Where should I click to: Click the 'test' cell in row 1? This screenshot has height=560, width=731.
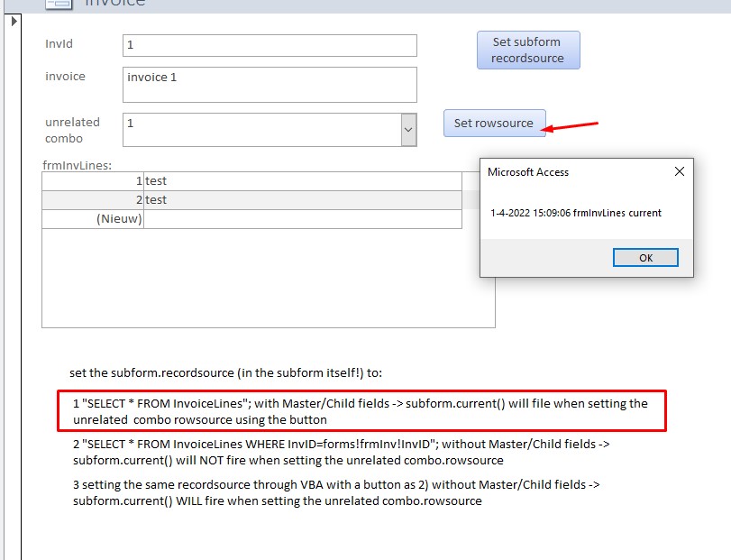303,181
